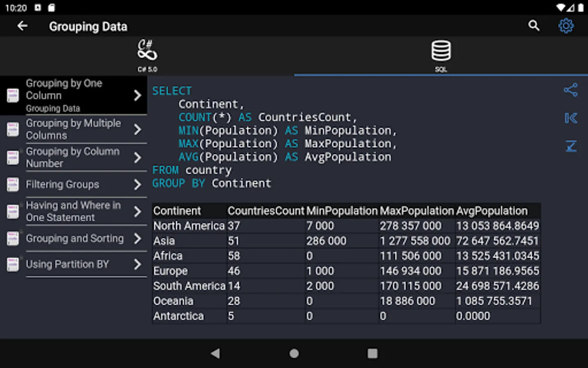Click the value 1 085 755.3571

[494, 301]
